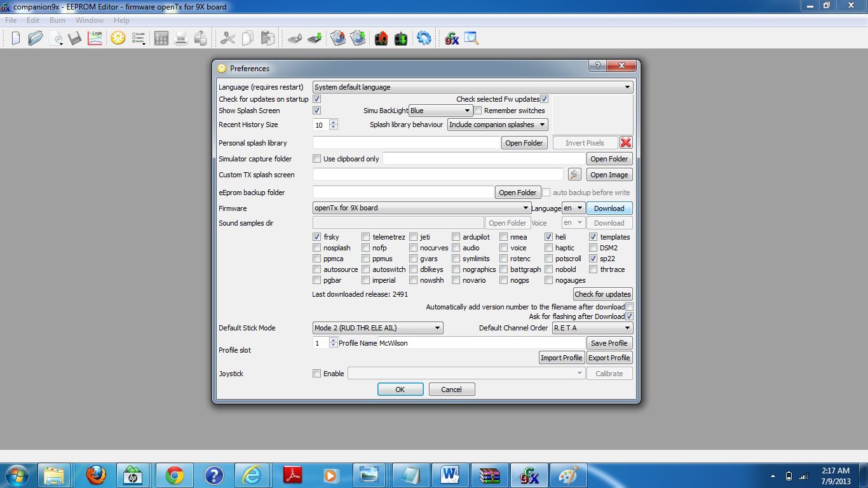Click the Paste toolbar icon
Screen dimensions: 868x488
pyautogui.click(x=268, y=38)
